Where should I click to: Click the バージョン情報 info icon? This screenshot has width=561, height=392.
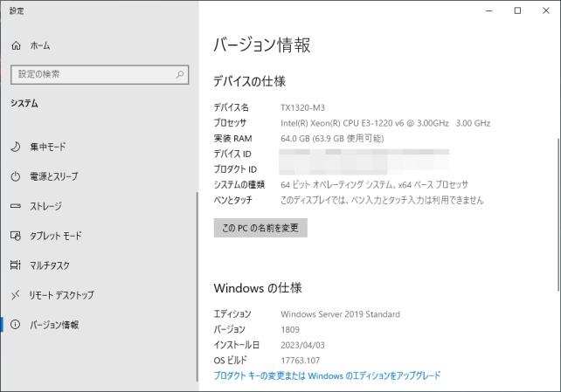(16, 325)
